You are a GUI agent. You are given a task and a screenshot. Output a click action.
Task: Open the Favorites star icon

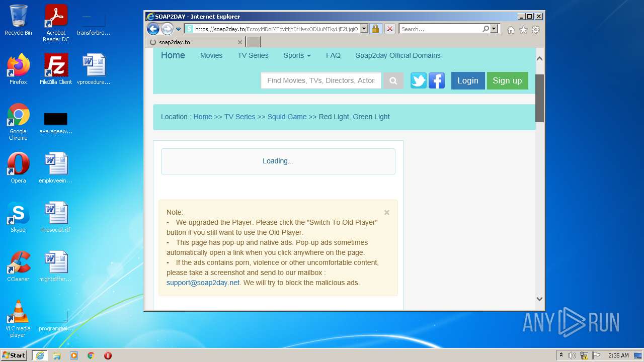[x=523, y=30]
